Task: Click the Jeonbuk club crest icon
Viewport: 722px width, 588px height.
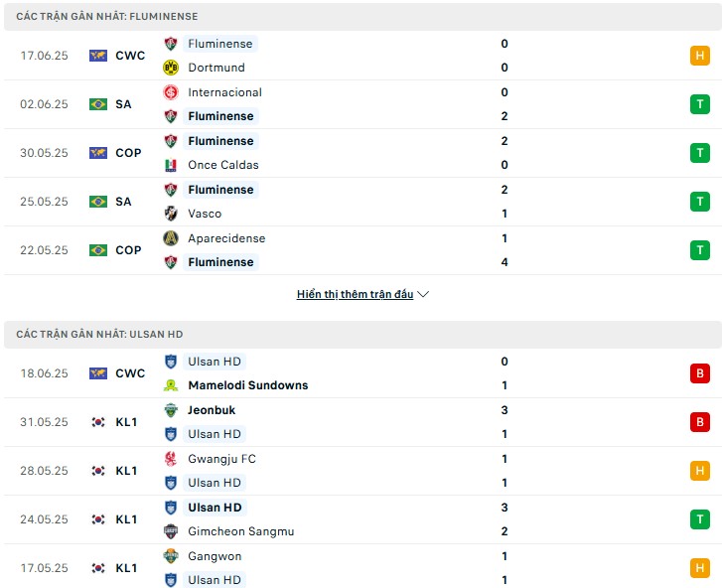Action: pyautogui.click(x=171, y=410)
